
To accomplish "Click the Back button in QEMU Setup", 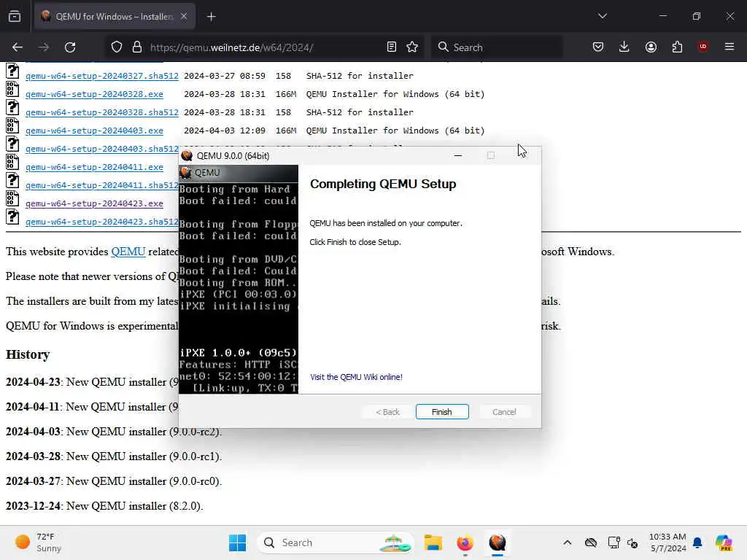I will point(387,412).
